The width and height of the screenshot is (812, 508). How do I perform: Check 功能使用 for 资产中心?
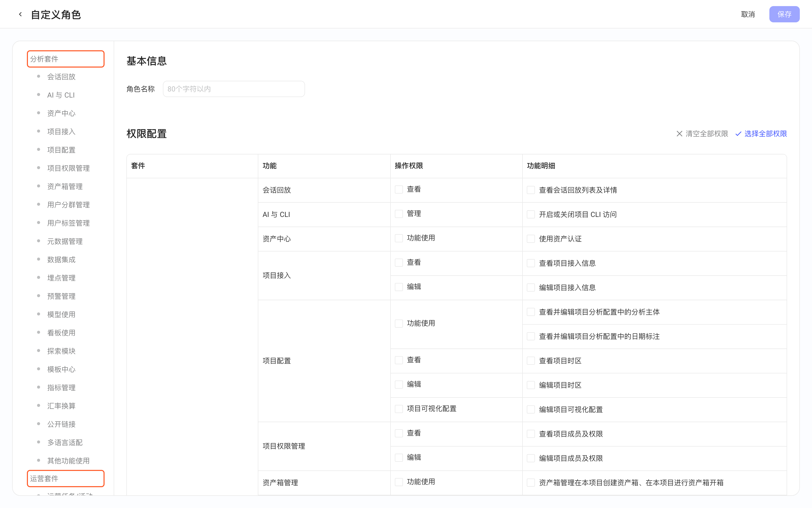point(399,238)
